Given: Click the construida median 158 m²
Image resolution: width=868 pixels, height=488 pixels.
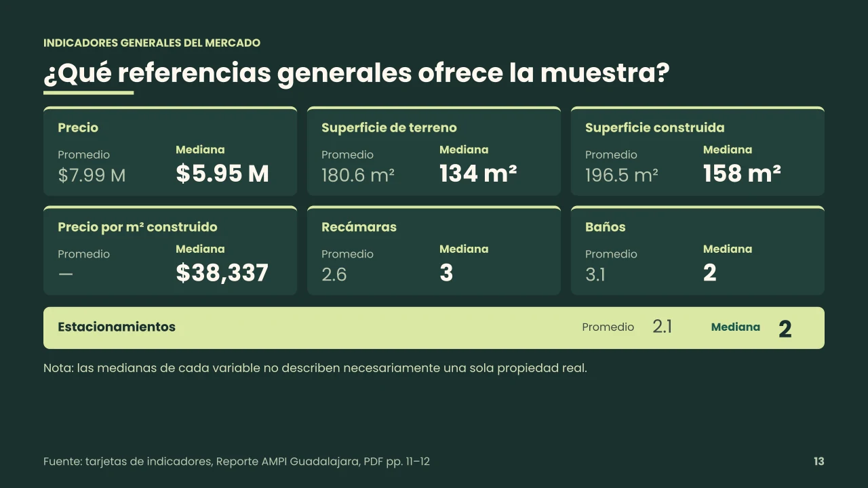Looking at the screenshot, I should click(x=742, y=174).
